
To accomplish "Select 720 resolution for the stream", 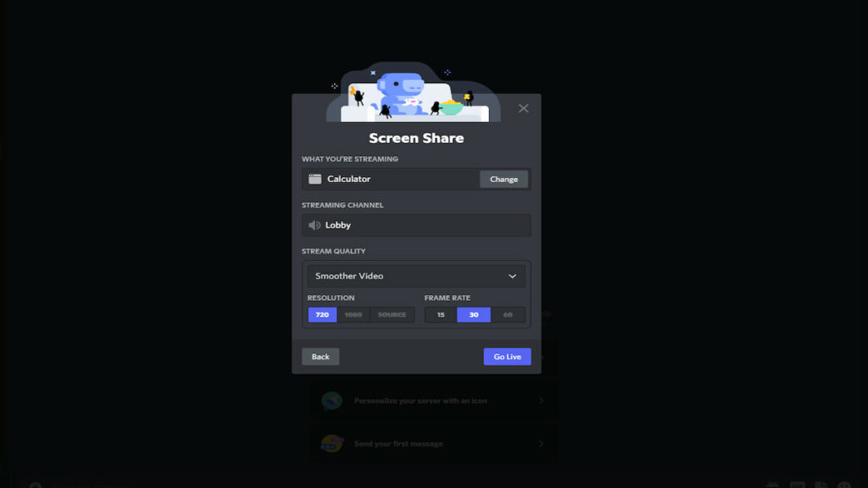I will pos(321,314).
